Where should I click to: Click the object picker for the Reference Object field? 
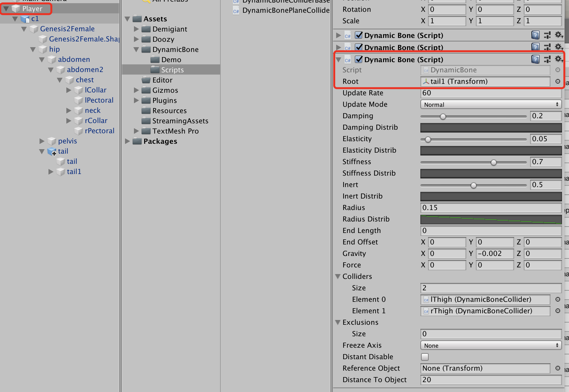point(558,368)
